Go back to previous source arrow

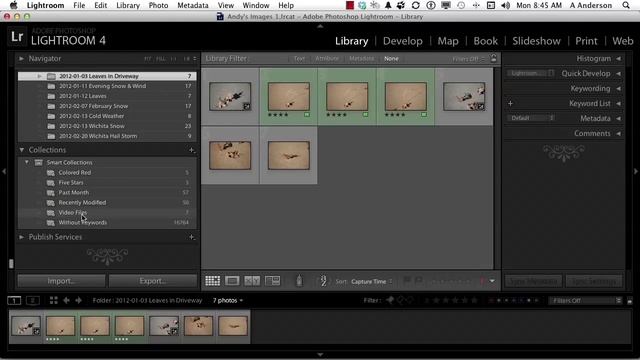pos(66,301)
